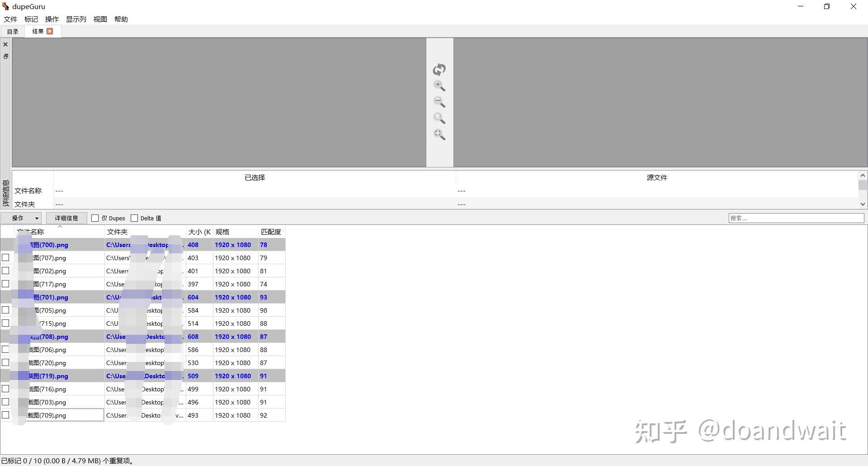Click the 文件夹 row label in details panel
The height and width of the screenshot is (466, 868).
(x=24, y=204)
